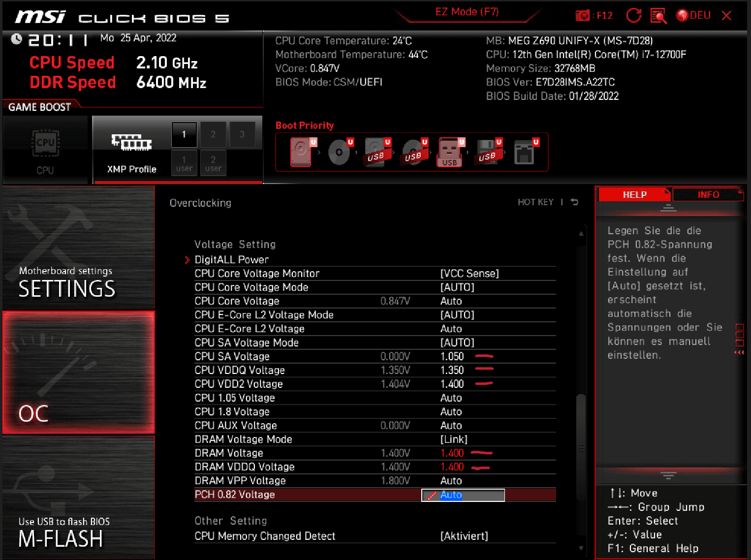Click the HOT KEY label
Image resolution: width=751 pixels, height=560 pixels.
coord(535,202)
